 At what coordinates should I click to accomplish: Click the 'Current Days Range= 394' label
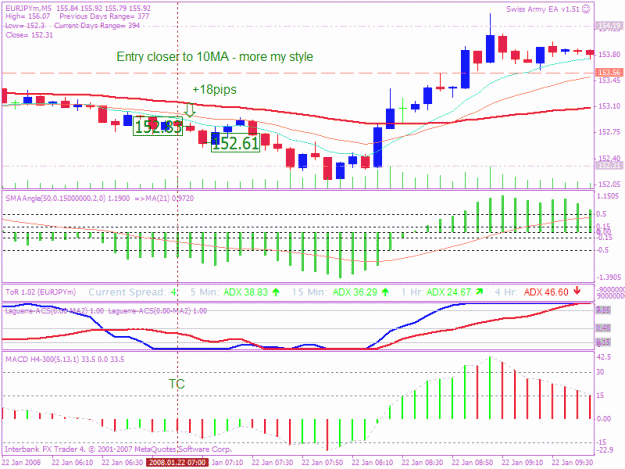(x=97, y=26)
